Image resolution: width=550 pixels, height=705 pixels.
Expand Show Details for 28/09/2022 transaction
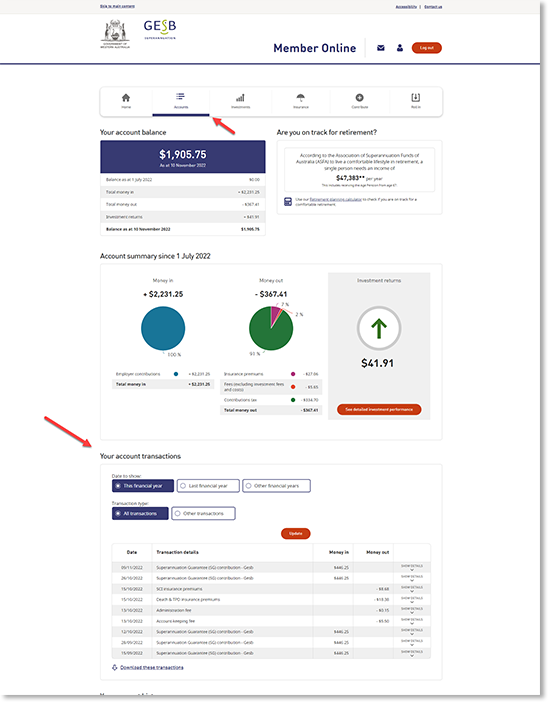413,645
